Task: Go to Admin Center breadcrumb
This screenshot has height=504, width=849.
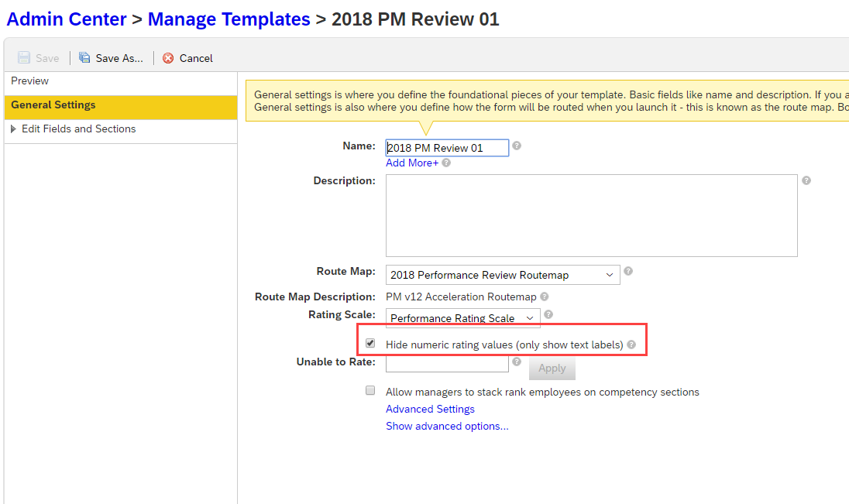Action: point(67,19)
